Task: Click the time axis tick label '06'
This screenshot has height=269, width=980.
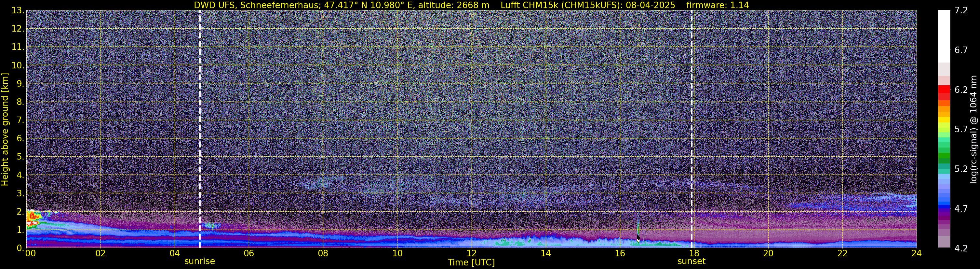Action: 249,253
